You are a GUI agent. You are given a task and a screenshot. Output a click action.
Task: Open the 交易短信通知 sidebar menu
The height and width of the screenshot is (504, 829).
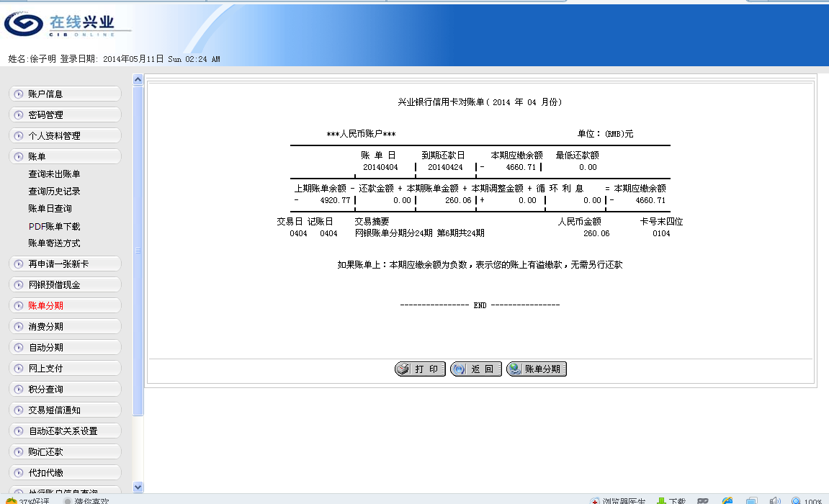[65, 410]
